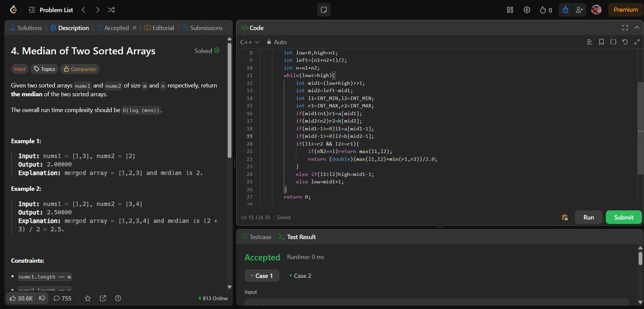The width and height of the screenshot is (644, 309).
Task: Open the Problem List panel
Action: pyautogui.click(x=52, y=10)
